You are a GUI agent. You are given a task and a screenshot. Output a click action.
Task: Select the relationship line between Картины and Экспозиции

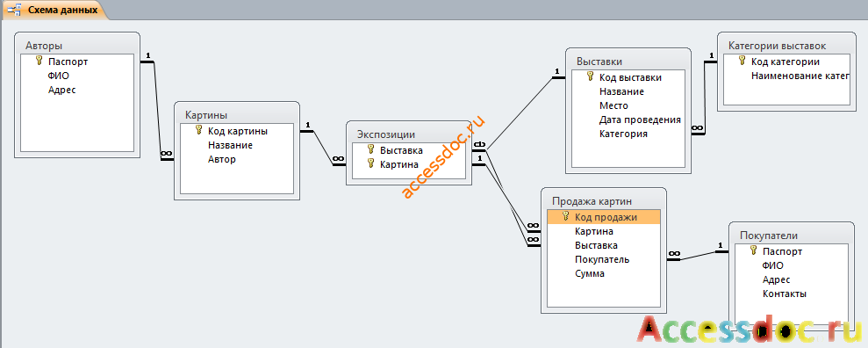(323, 148)
